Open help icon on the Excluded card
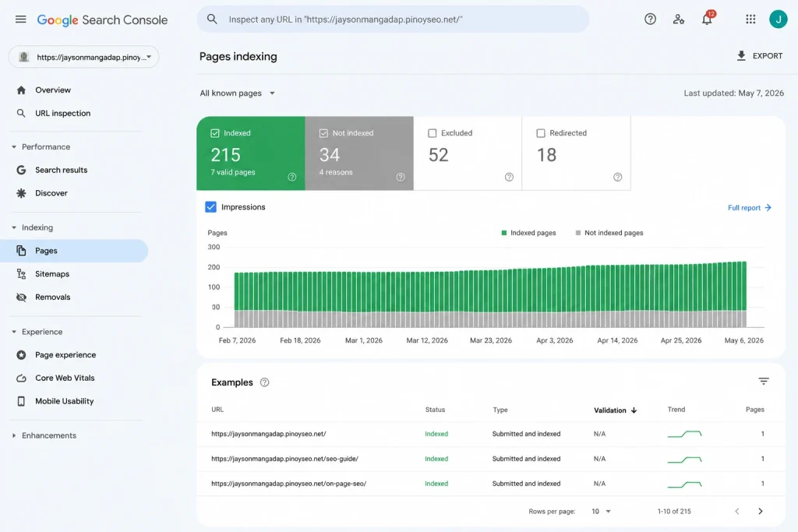The height and width of the screenshot is (532, 798). click(x=509, y=177)
